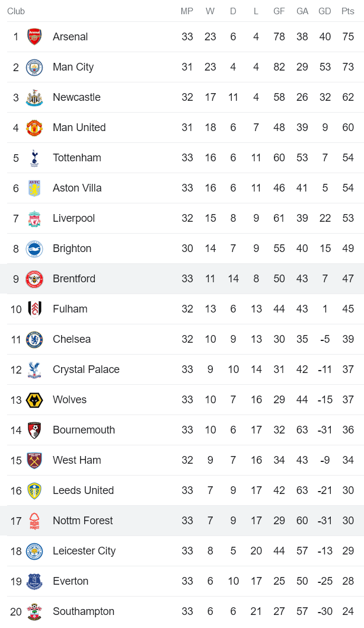Click the Wolves wolf-head logo

click(34, 400)
